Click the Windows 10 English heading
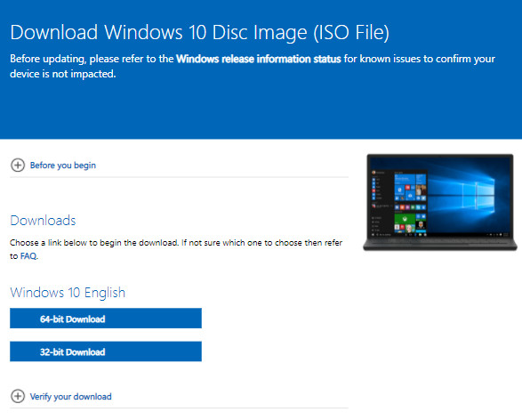Viewport: 522px width, 420px height. tap(68, 293)
